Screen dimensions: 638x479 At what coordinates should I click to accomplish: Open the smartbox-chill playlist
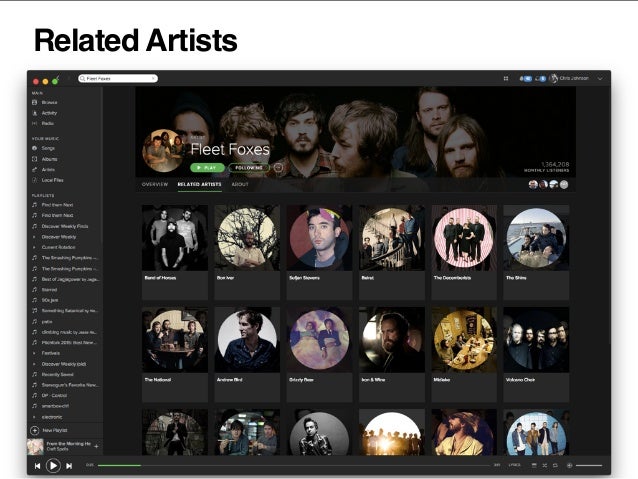tap(55, 406)
